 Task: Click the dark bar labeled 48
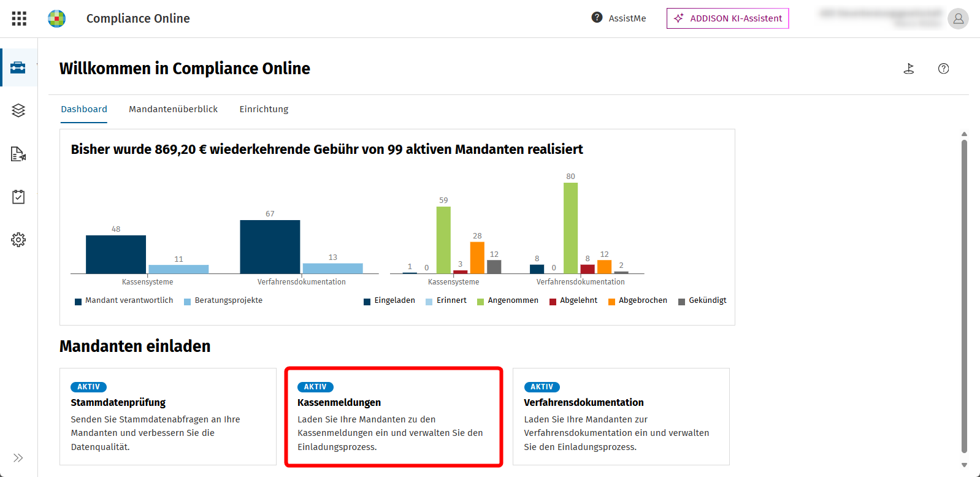(116, 254)
